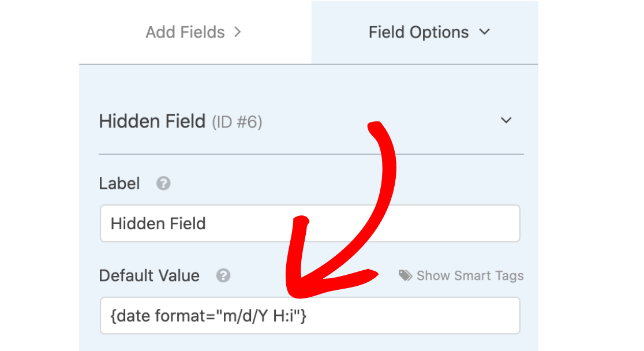Click the (ID #6) text in the header

coord(237,122)
